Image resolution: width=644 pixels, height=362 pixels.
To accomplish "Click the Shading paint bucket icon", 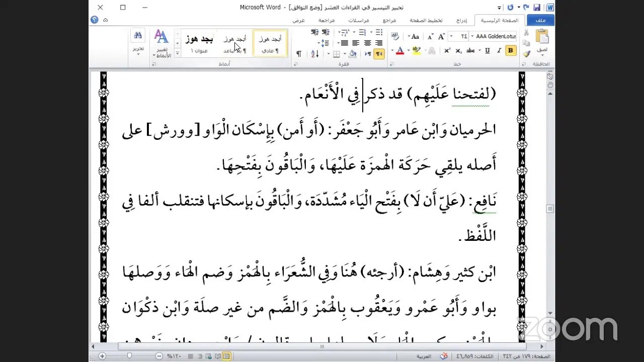I will pyautogui.click(x=352, y=54).
